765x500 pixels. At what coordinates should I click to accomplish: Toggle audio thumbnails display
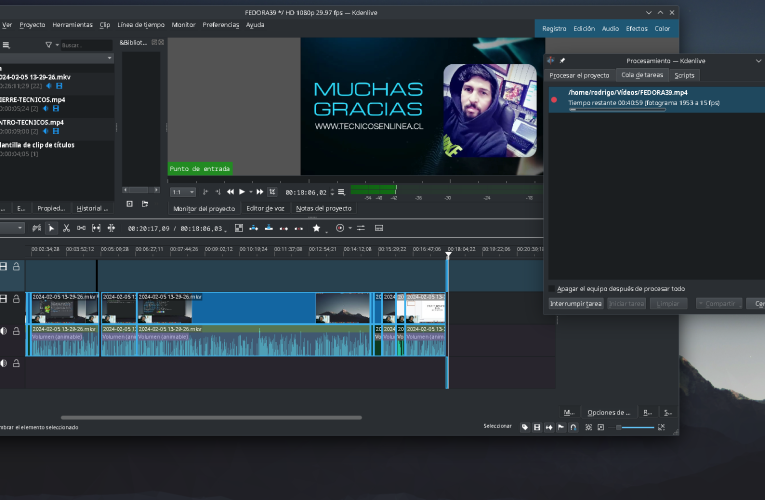click(x=549, y=427)
